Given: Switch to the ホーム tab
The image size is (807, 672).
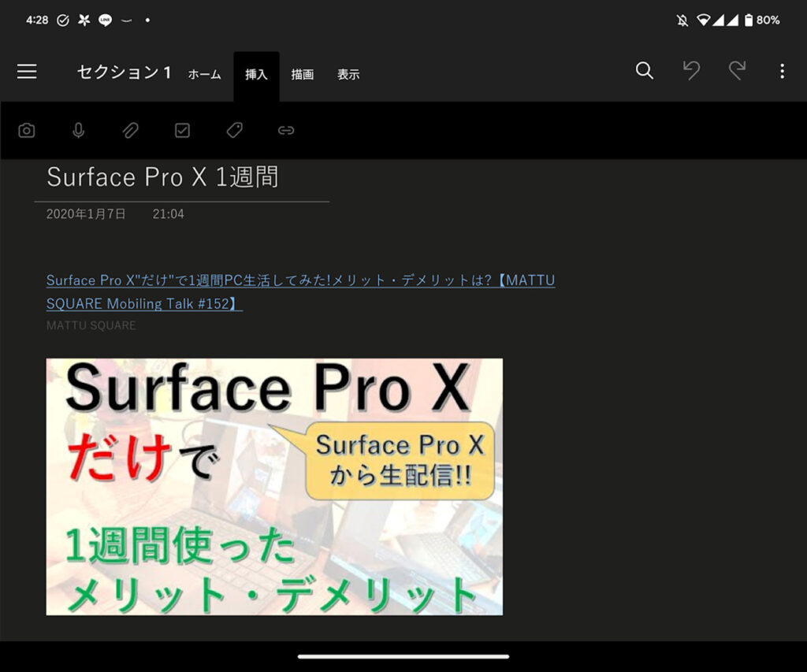Looking at the screenshot, I should (x=204, y=75).
